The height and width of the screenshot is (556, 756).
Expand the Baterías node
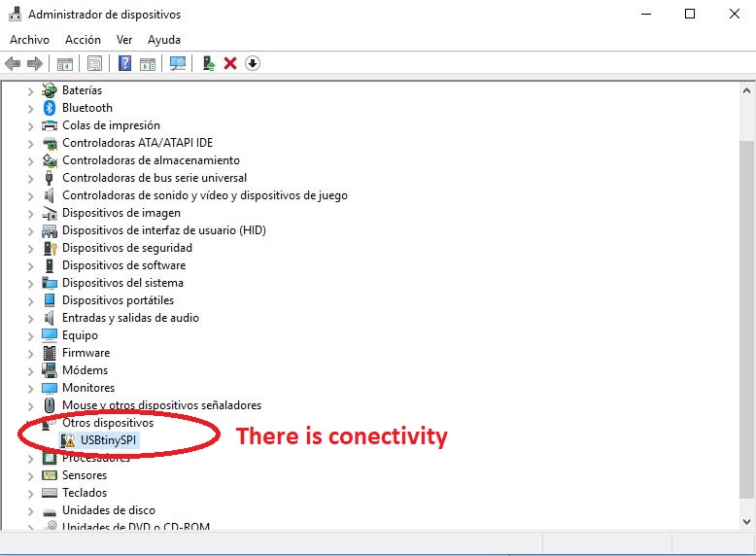click(x=30, y=90)
